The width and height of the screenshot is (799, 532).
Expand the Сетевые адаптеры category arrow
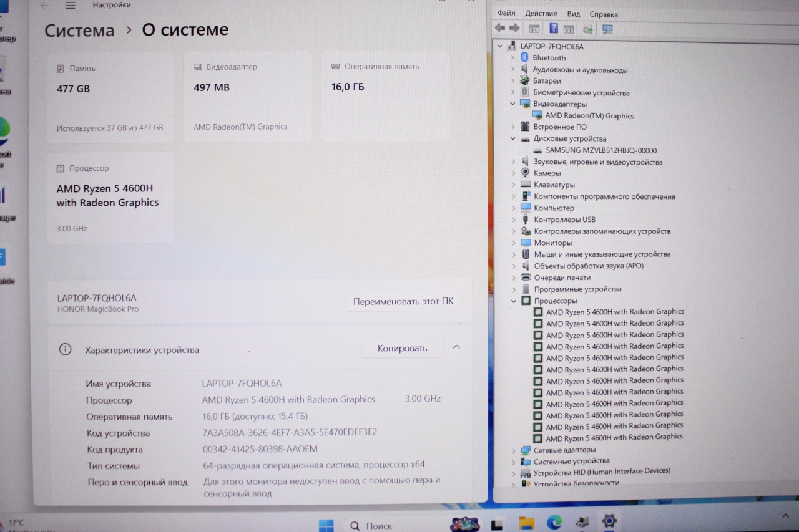pyautogui.click(x=513, y=450)
